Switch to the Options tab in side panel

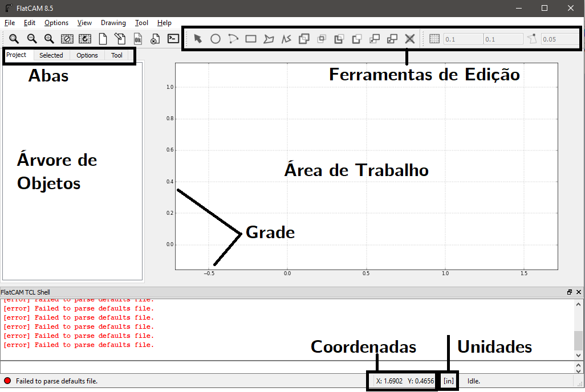[87, 55]
